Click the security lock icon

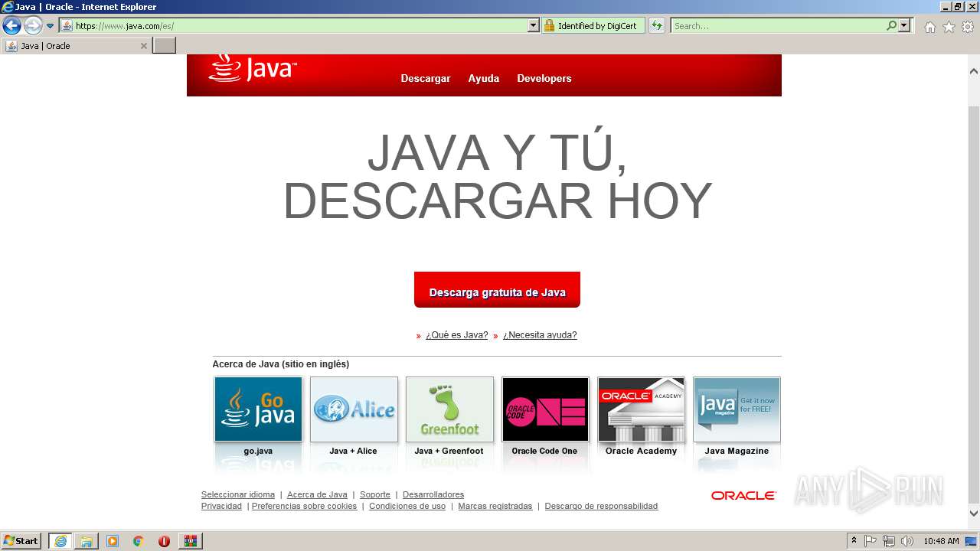(x=549, y=25)
